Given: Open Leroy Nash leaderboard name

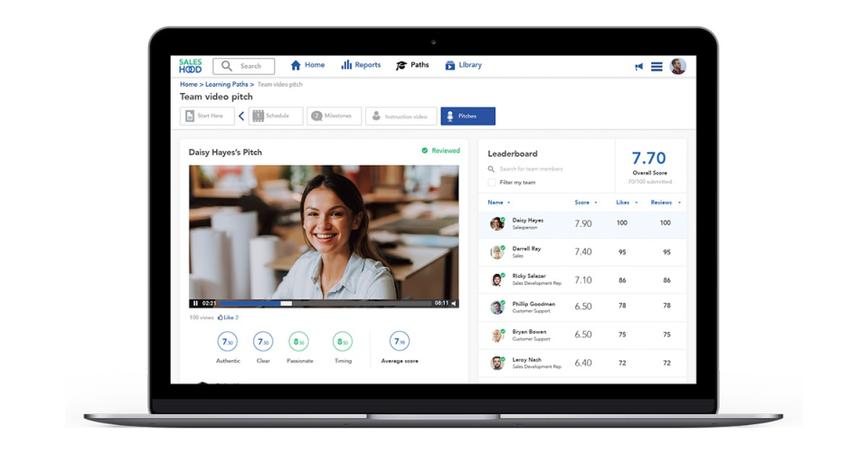Looking at the screenshot, I should pos(526,359).
